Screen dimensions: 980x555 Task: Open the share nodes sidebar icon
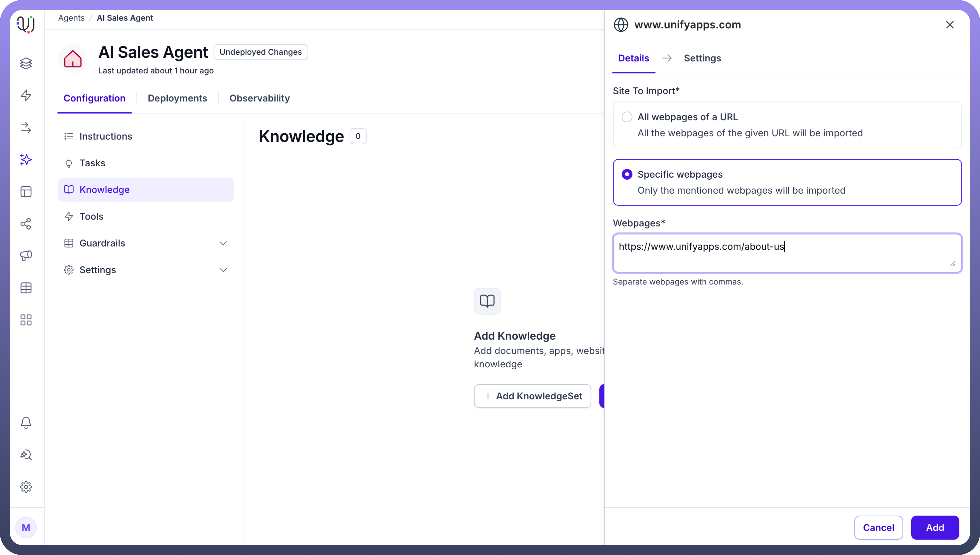tap(26, 224)
